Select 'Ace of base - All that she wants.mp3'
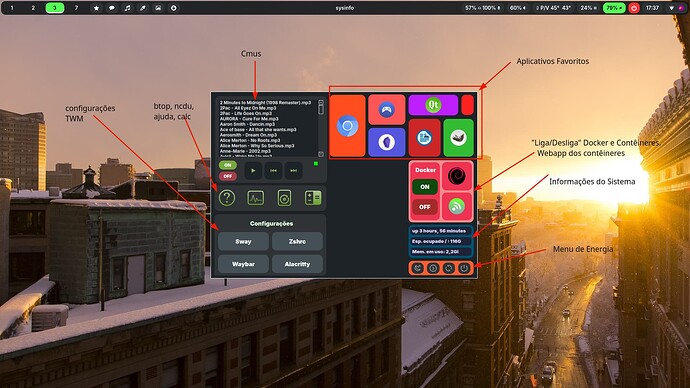 [258, 129]
